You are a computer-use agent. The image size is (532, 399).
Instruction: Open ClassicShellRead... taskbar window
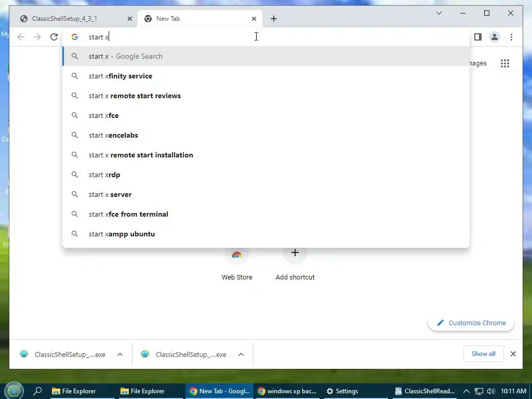coord(425,391)
